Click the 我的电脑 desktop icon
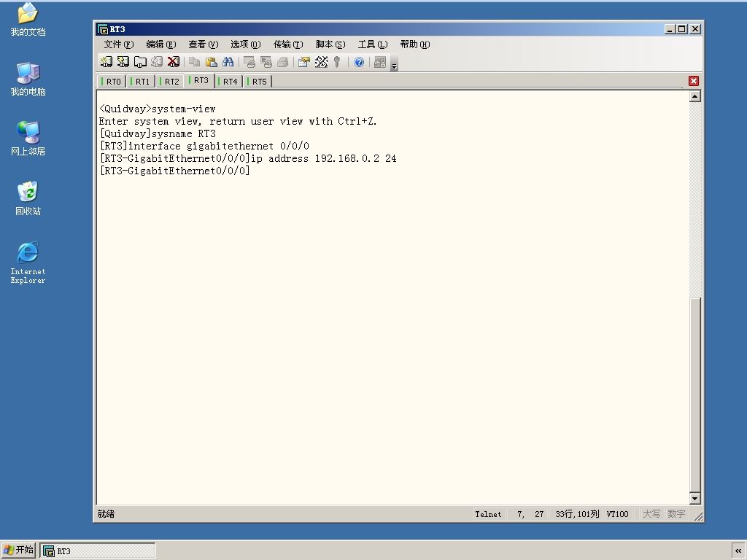 [x=28, y=79]
